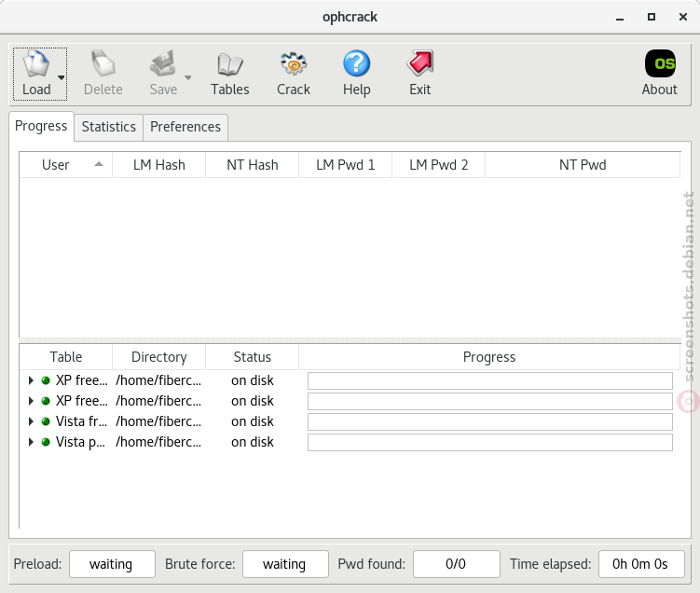Click the red Exit arrow icon
This screenshot has height=593, width=700.
point(420,63)
